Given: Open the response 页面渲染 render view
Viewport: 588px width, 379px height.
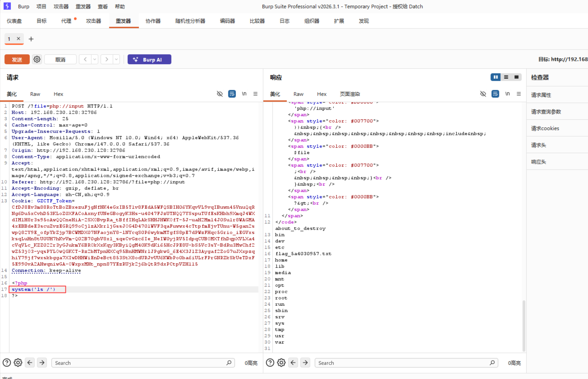Looking at the screenshot, I should [x=350, y=94].
